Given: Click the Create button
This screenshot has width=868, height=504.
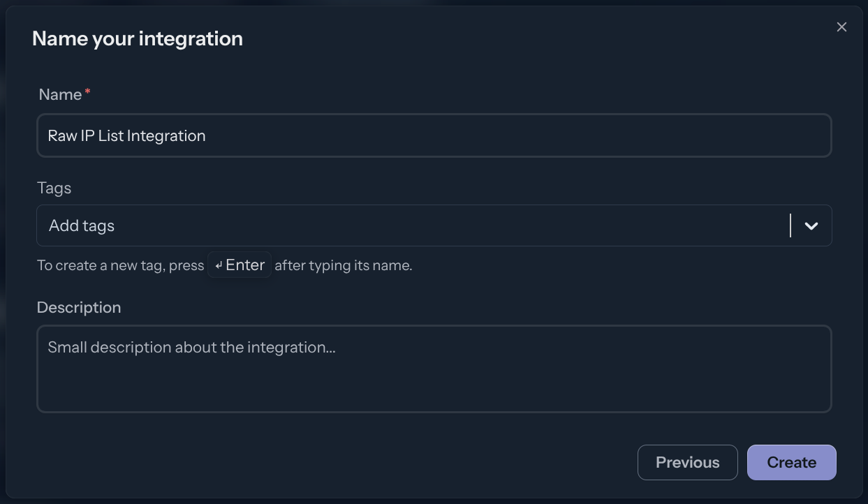Looking at the screenshot, I should [x=791, y=462].
